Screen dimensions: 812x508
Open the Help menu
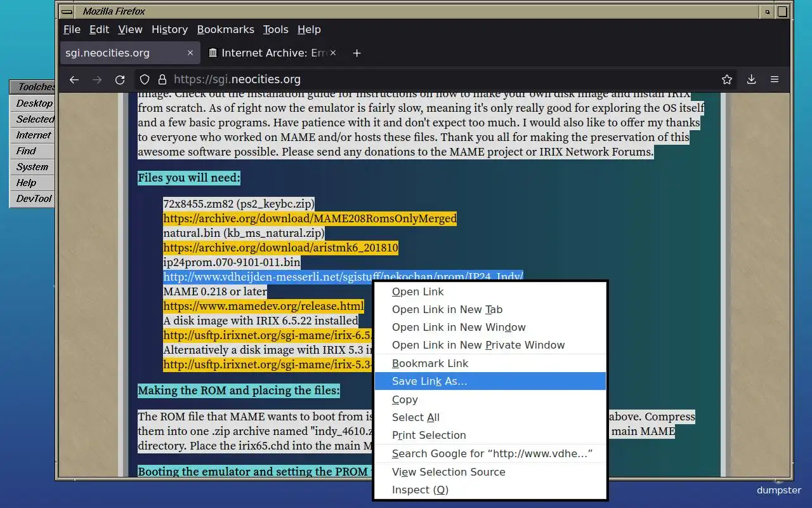[x=309, y=29]
